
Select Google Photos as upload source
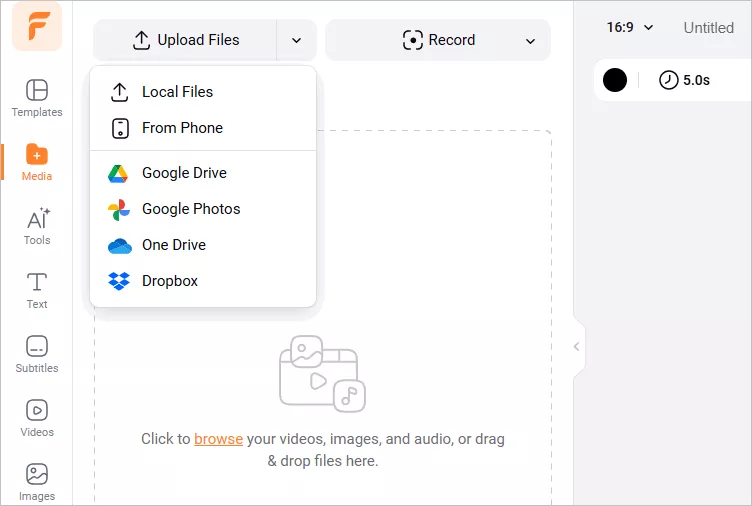[x=203, y=209]
